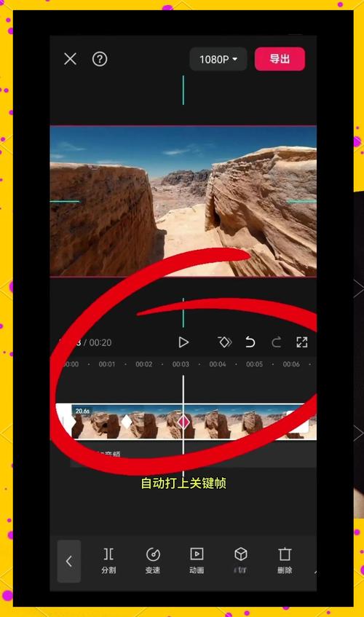
Task: Play the video preview
Action: tap(183, 342)
